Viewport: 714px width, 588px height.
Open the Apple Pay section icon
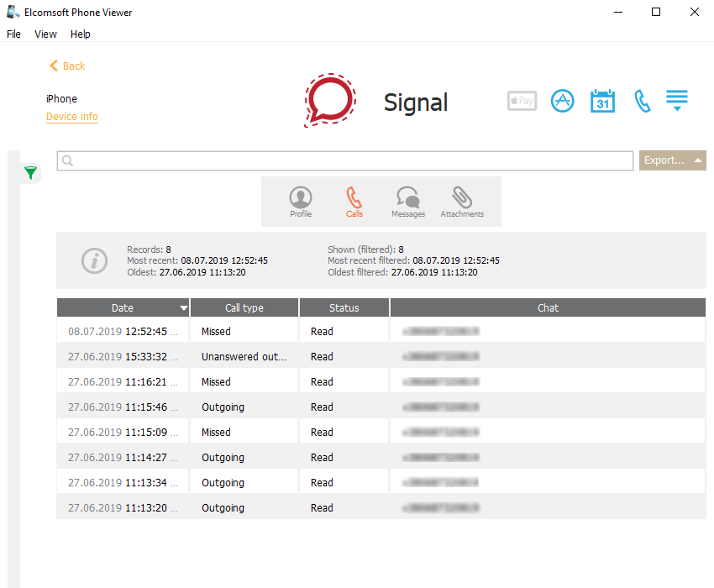pyautogui.click(x=522, y=101)
